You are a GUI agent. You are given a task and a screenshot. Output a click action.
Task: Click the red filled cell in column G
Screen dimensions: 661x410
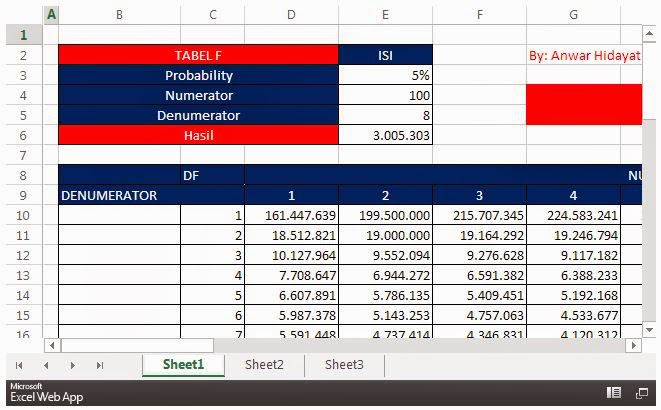[584, 105]
